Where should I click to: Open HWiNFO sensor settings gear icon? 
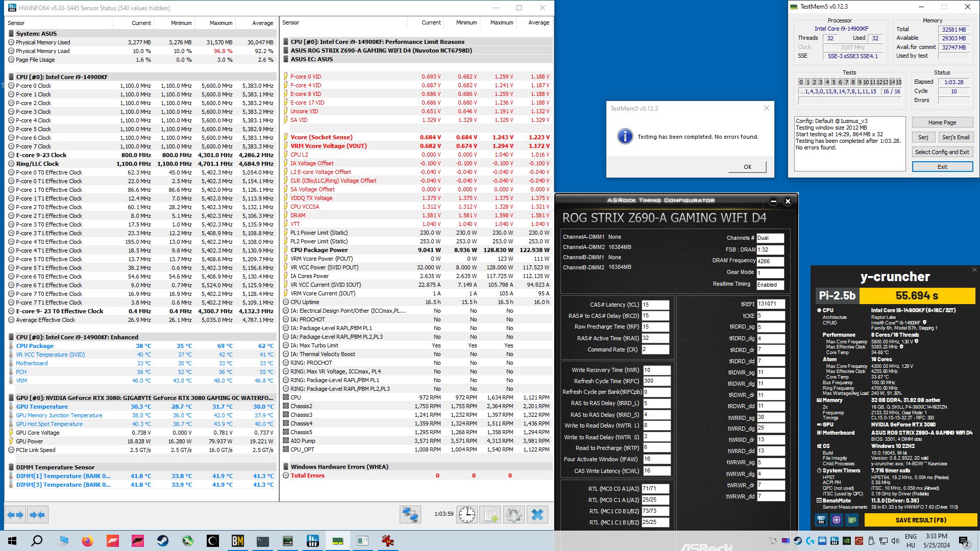[513, 515]
